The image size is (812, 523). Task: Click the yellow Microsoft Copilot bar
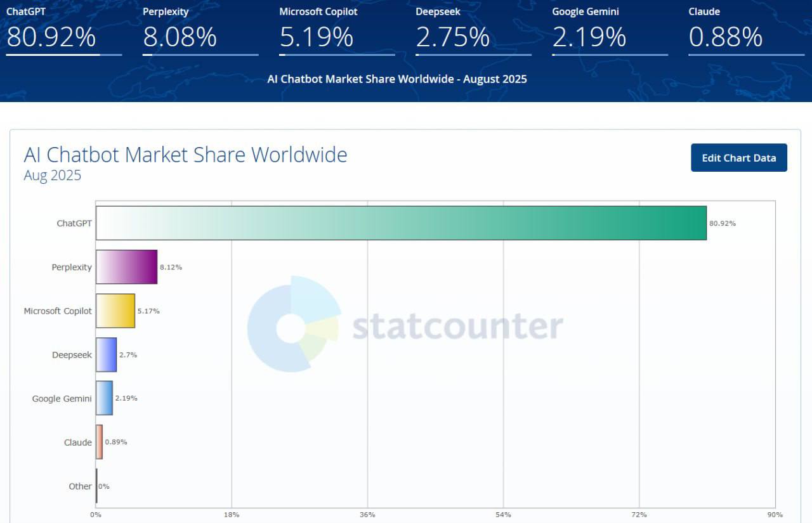[x=115, y=311]
